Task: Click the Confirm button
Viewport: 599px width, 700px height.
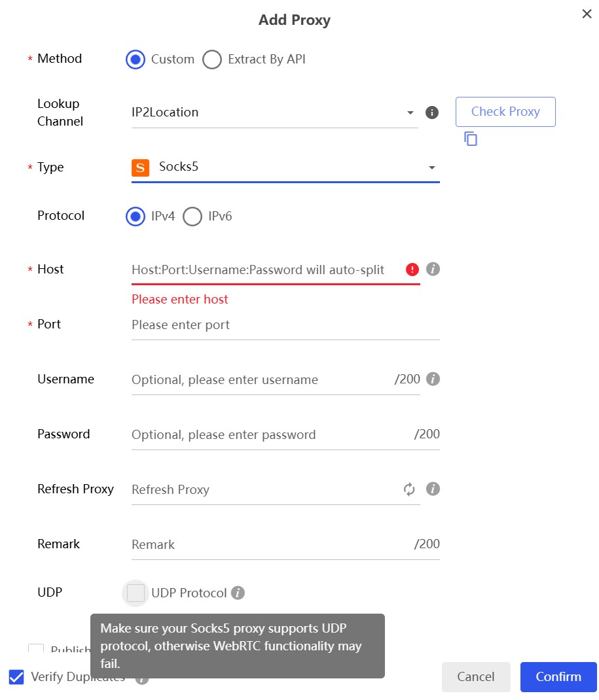Action: pos(558,677)
